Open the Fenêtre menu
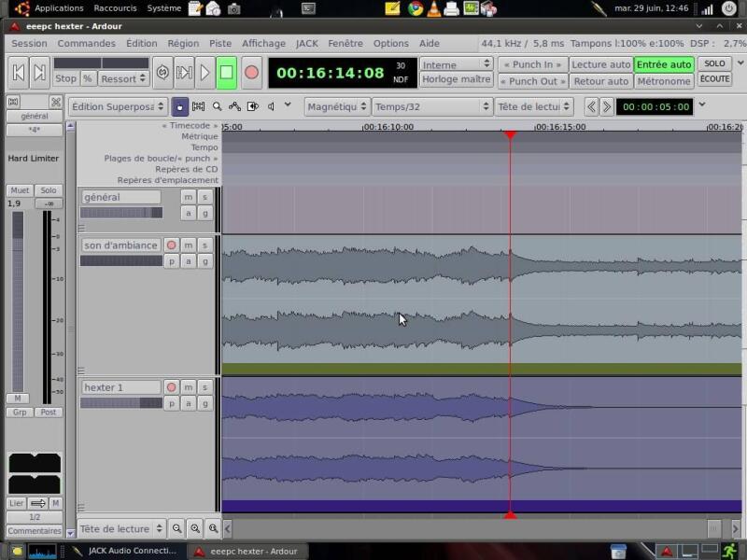747x560 pixels. coord(345,43)
